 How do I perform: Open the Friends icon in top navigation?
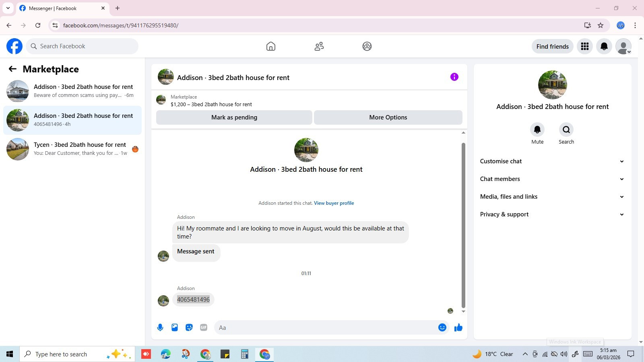(x=319, y=46)
